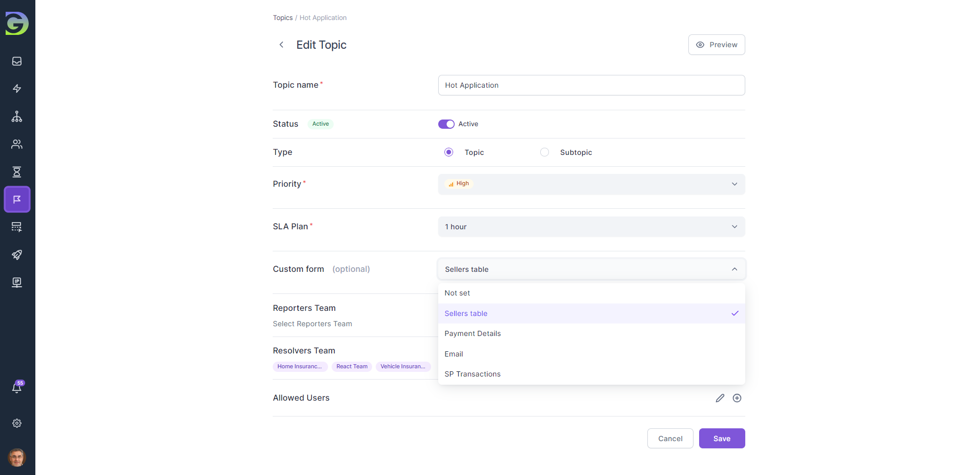Open the users icon in sidebar
Image resolution: width=980 pixels, height=475 pixels.
point(17,144)
